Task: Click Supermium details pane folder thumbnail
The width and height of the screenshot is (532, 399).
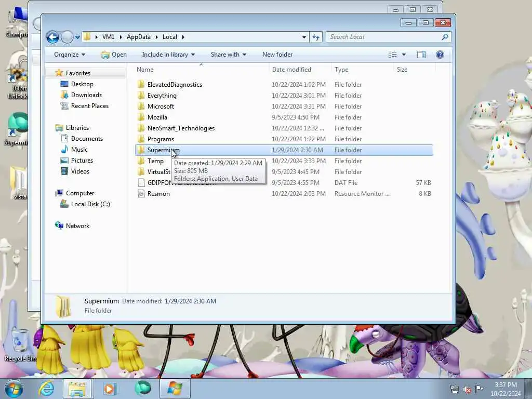Action: coord(63,307)
